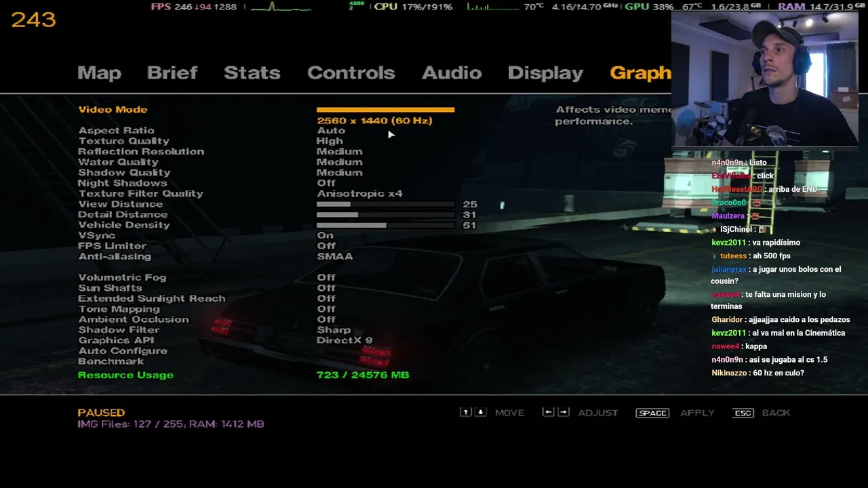868x488 pixels.
Task: Click the Resource Usage label
Action: click(125, 375)
